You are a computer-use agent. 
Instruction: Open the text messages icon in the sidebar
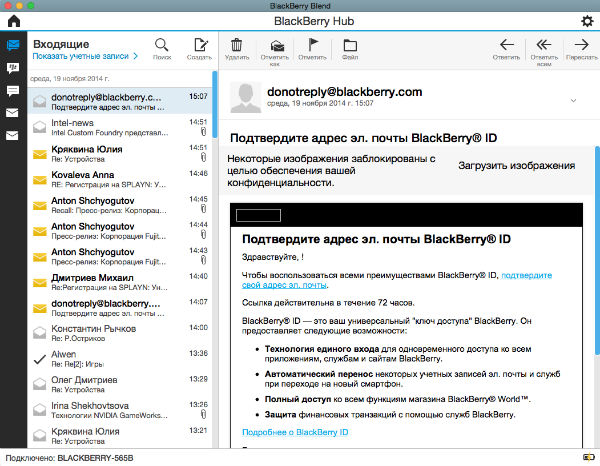[x=13, y=91]
